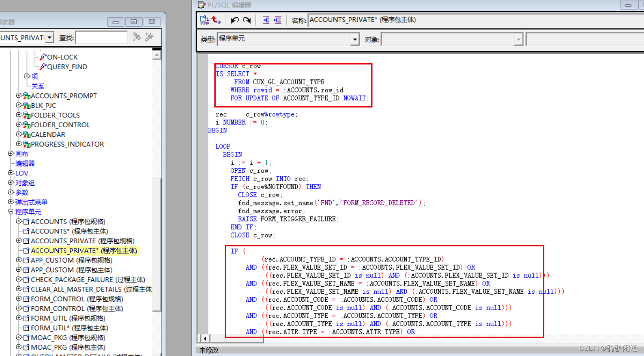Click the navigator 查找 search field
The height and width of the screenshot is (356, 644).
(x=101, y=37)
